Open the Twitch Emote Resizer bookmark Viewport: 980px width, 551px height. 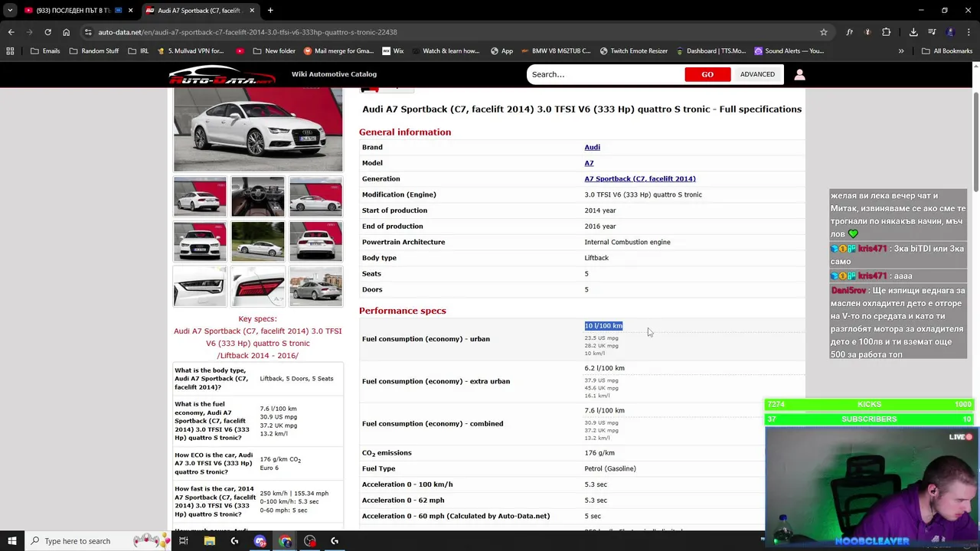point(634,51)
